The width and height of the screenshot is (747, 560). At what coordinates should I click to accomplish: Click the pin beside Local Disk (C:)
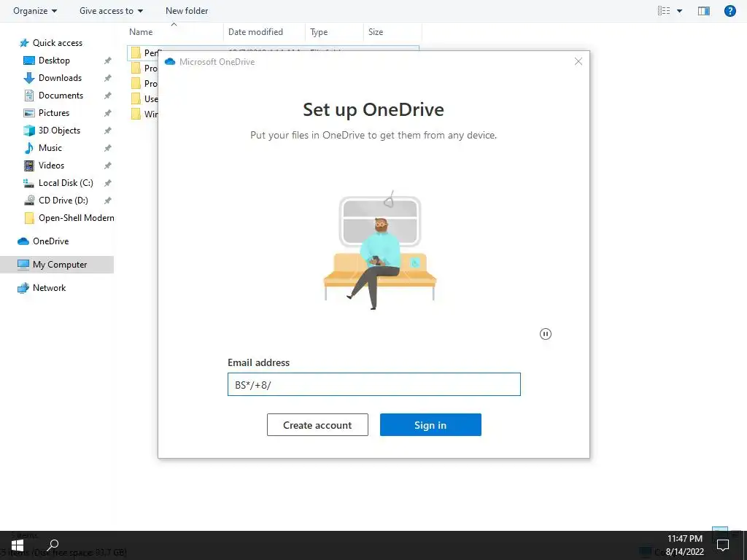tap(108, 183)
